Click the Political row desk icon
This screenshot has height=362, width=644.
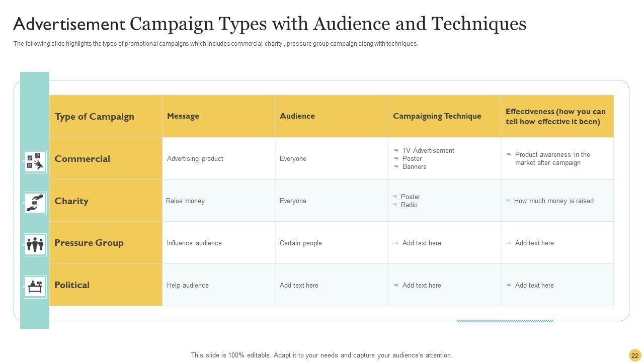coord(35,287)
